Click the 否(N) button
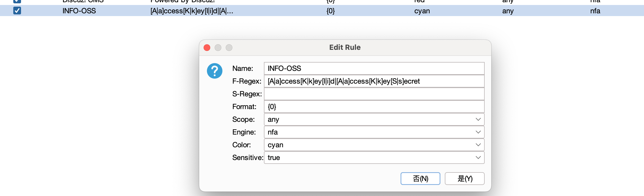Screen dimensions: 644x196 tap(420, 179)
